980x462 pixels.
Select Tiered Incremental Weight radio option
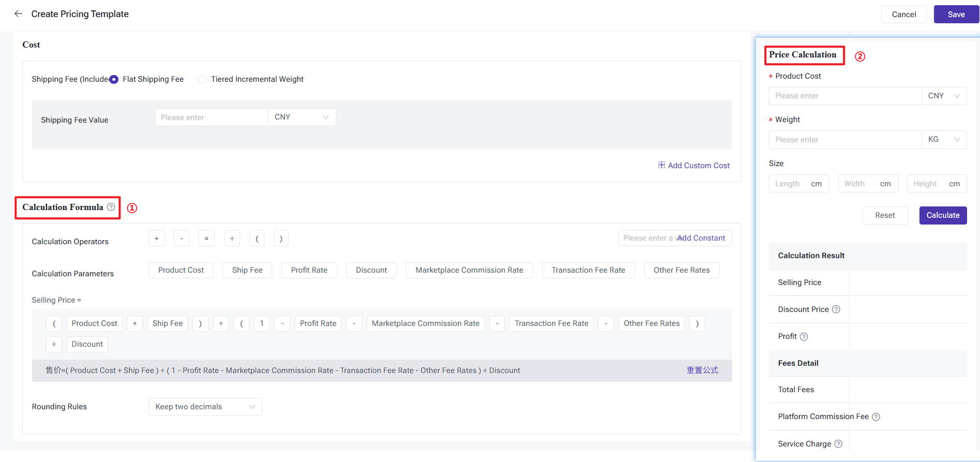click(x=202, y=79)
